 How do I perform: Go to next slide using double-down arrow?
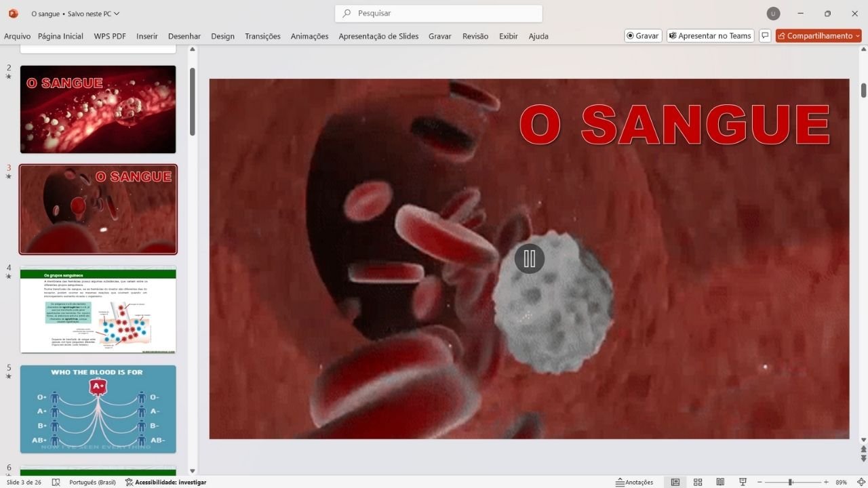tap(863, 459)
